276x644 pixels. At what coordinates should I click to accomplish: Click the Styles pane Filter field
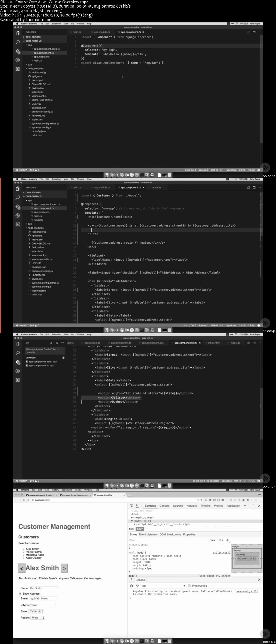pyautogui.click(x=167, y=540)
